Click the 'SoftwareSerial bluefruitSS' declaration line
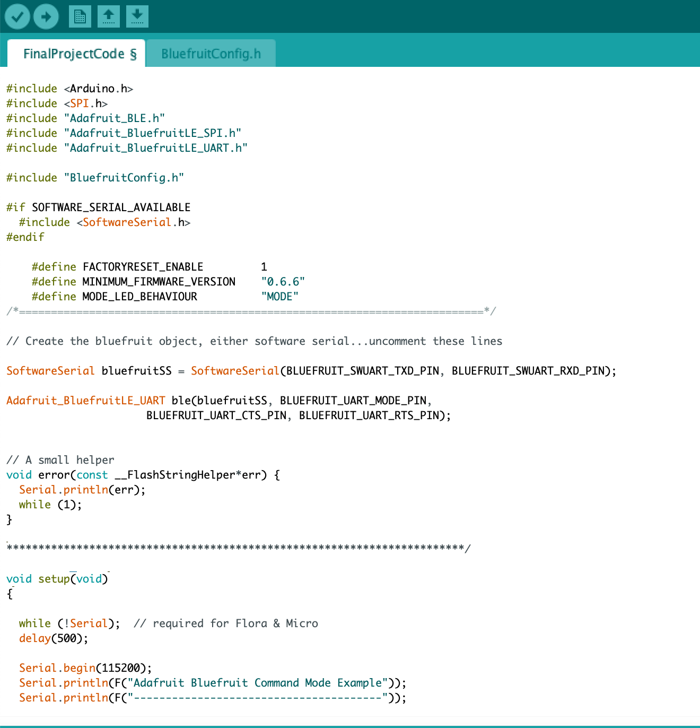Image resolution: width=700 pixels, height=728 pixels. point(312,371)
